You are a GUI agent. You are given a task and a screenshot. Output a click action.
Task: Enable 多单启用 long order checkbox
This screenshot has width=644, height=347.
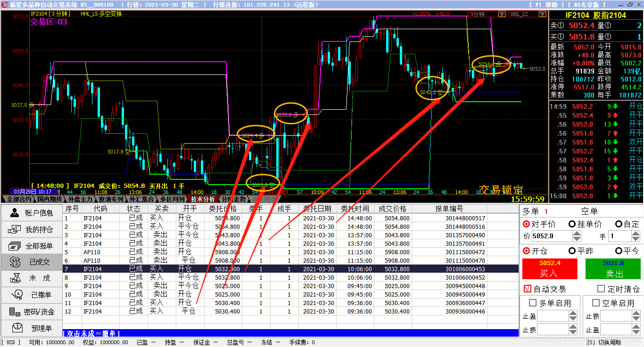point(533,303)
